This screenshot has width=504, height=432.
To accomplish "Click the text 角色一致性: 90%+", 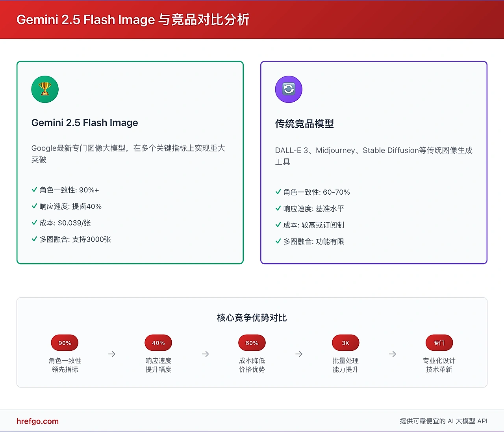I will [69, 190].
